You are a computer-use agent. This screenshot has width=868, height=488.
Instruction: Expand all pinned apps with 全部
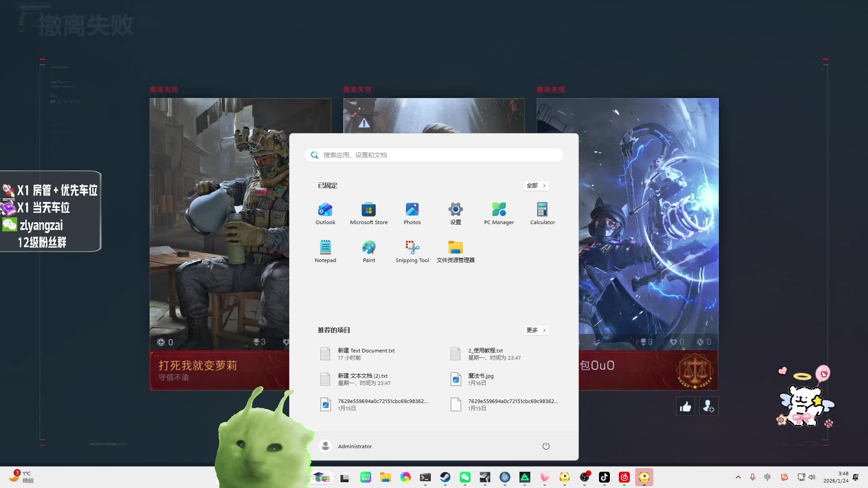click(x=536, y=186)
